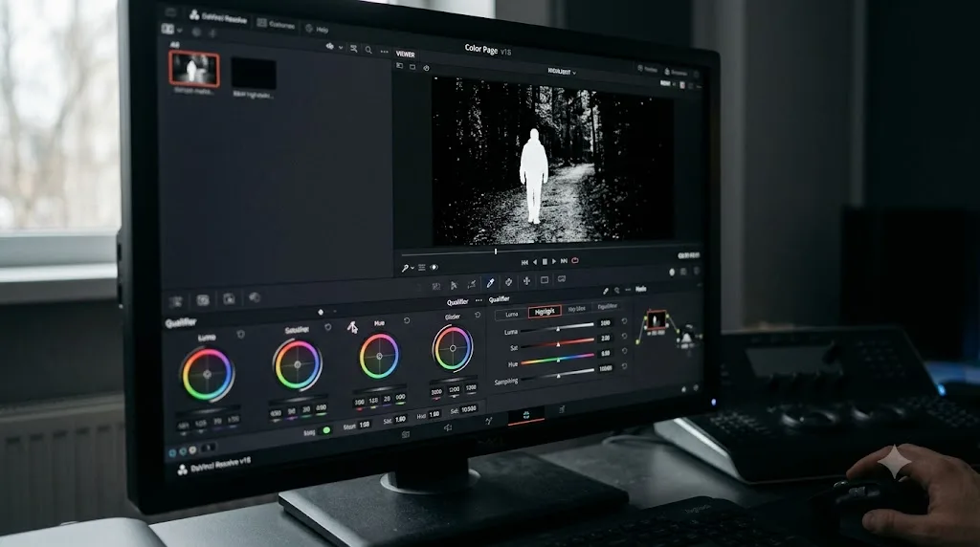Viewport: 980px width, 547px height.
Task: Switch to the Luma qualifier tab
Action: (x=512, y=314)
